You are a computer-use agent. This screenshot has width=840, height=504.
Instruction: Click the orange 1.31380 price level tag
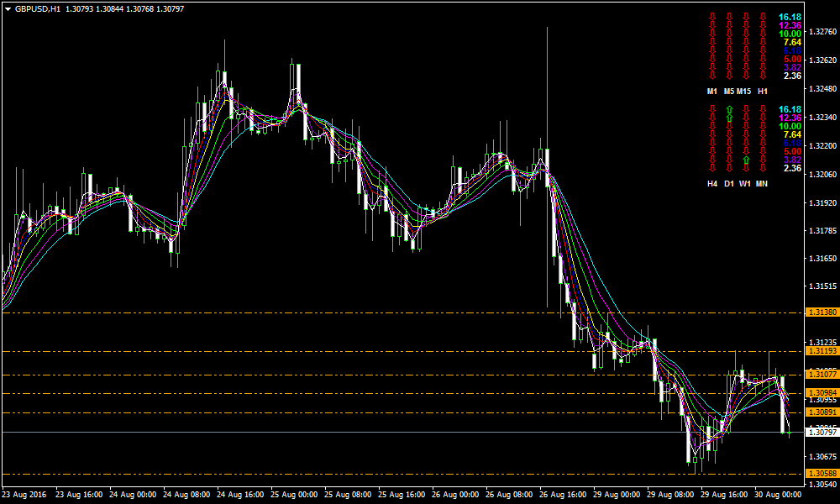pyautogui.click(x=821, y=312)
